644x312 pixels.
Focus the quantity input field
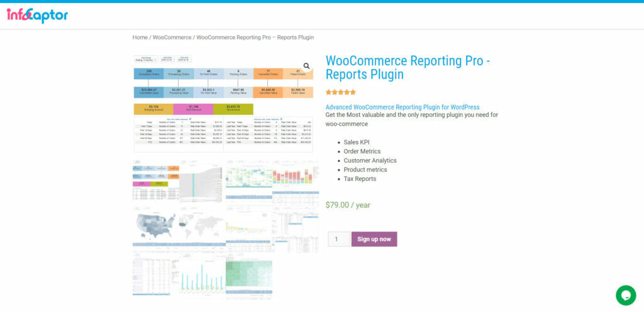[338, 239]
